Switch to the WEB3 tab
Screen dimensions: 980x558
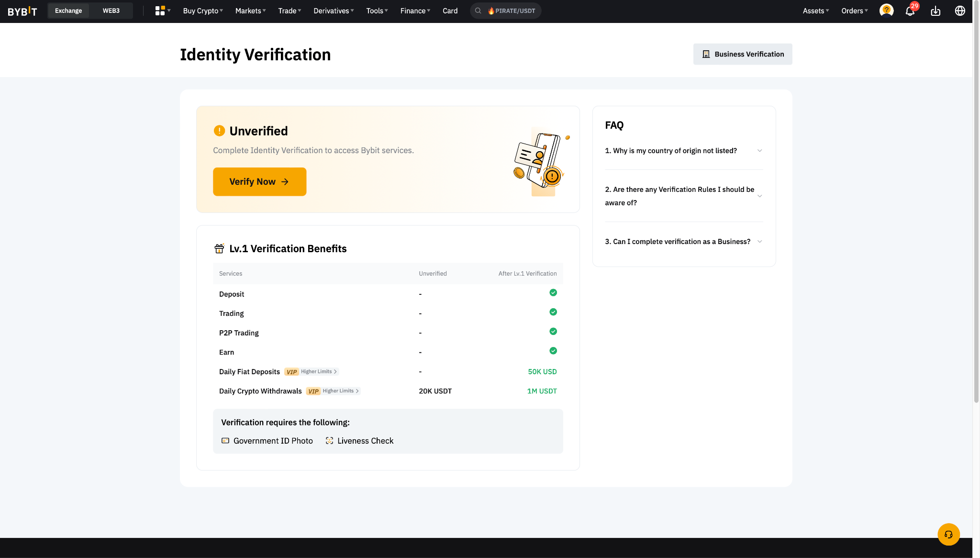coord(111,11)
